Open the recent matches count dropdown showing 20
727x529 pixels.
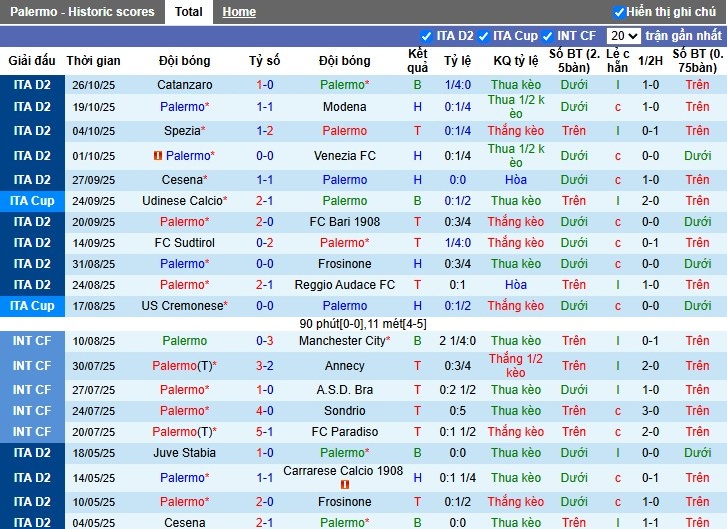click(x=623, y=36)
